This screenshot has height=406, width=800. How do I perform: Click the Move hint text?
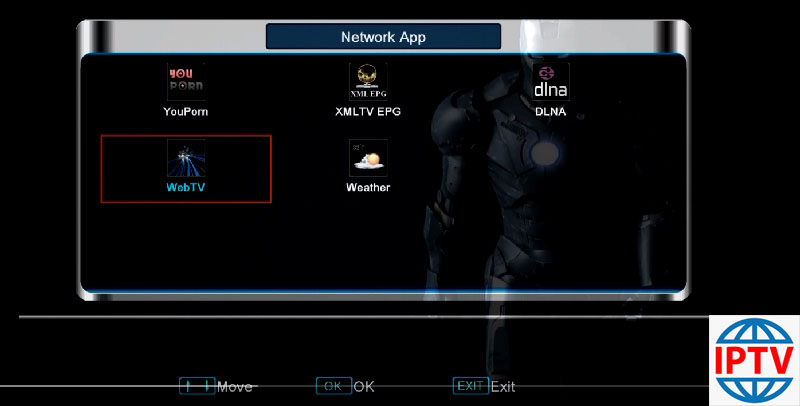click(235, 387)
